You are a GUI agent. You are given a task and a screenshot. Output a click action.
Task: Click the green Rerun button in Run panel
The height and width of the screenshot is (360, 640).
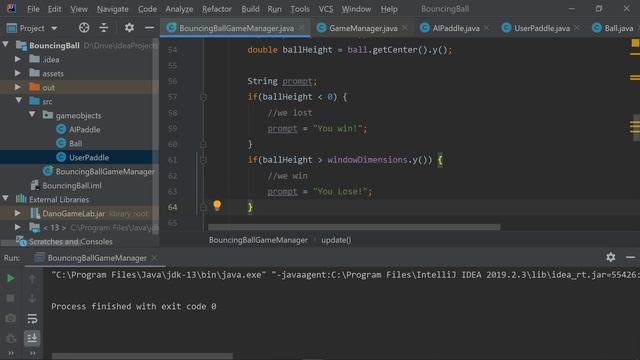click(11, 278)
